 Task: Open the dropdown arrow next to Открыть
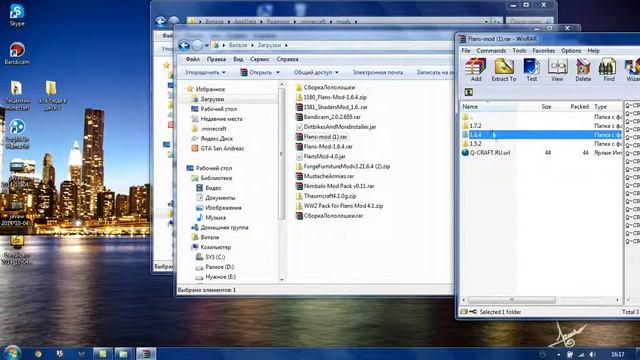(x=278, y=73)
